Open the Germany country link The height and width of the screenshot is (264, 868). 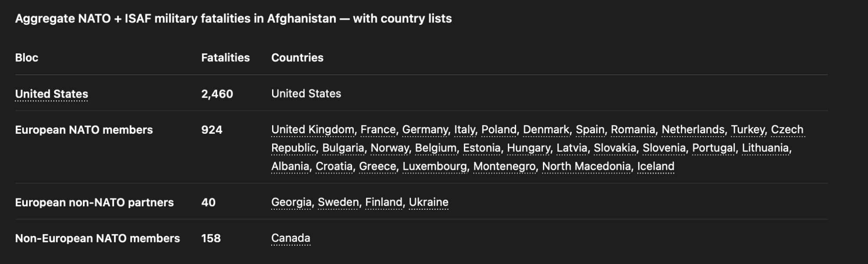(x=425, y=129)
